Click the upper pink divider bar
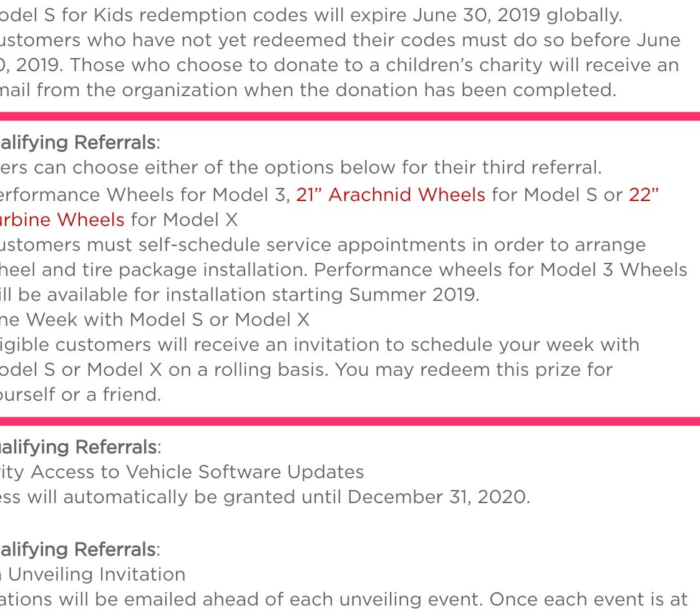Screen dimensions: 700x613 pyautogui.click(x=350, y=117)
